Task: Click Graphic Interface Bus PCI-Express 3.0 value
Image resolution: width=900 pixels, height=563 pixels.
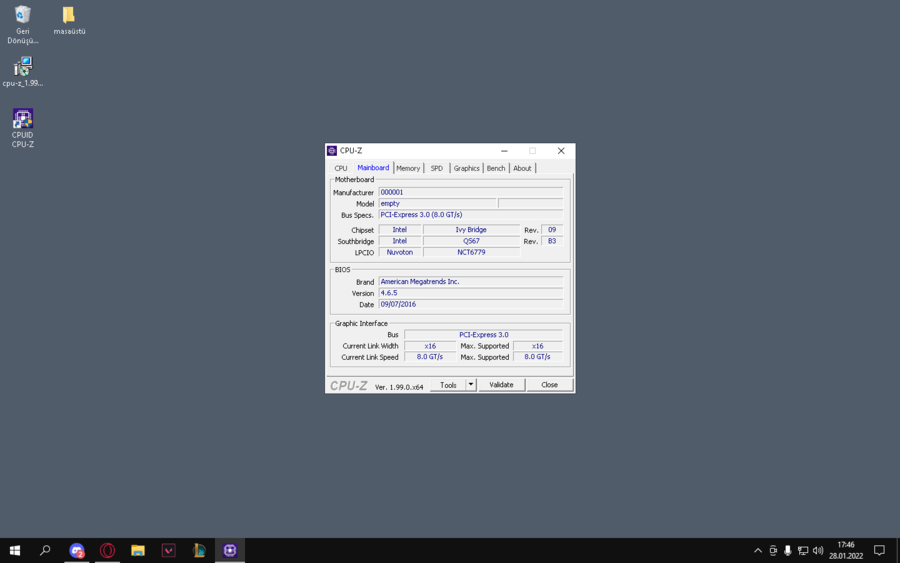Action: tap(483, 335)
